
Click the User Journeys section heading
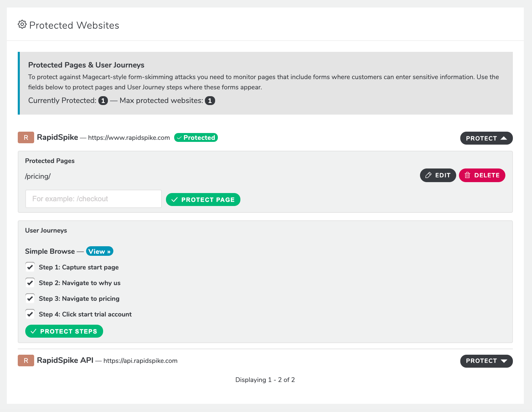(46, 230)
